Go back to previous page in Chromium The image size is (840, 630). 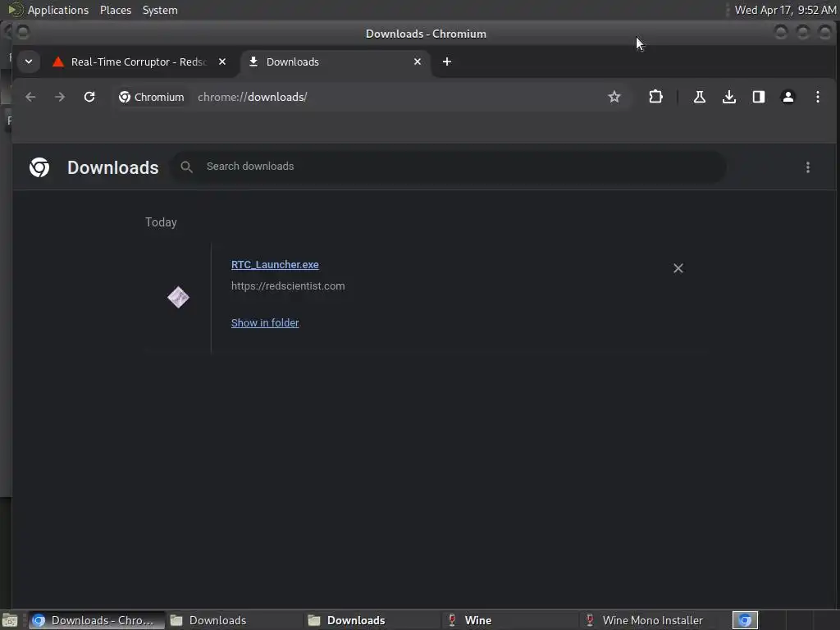pos(30,97)
